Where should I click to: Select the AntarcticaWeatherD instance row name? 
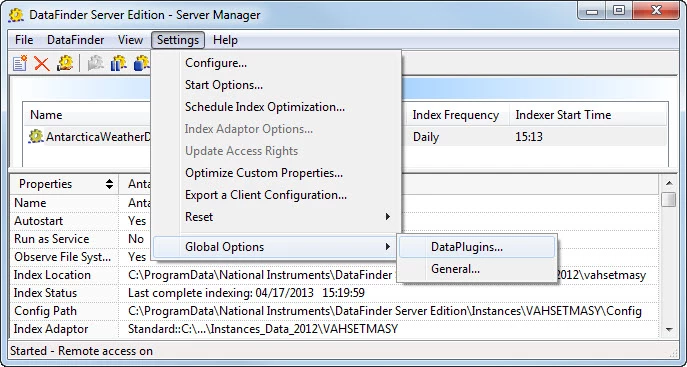point(98,137)
